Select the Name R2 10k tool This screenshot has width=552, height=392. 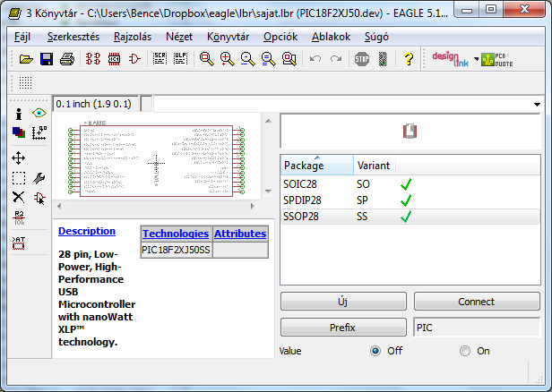[19, 218]
